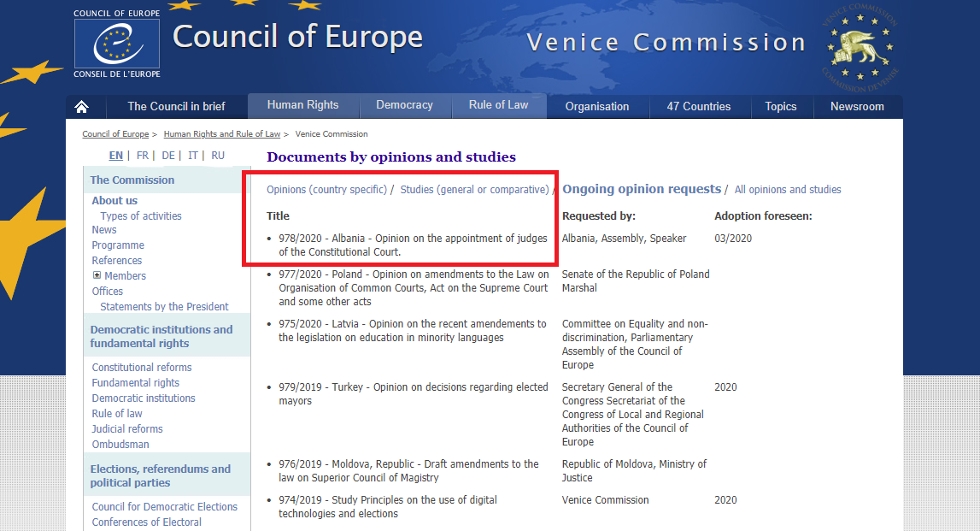This screenshot has height=531, width=980.
Task: Open Rule of law sidebar link
Action: tap(117, 413)
